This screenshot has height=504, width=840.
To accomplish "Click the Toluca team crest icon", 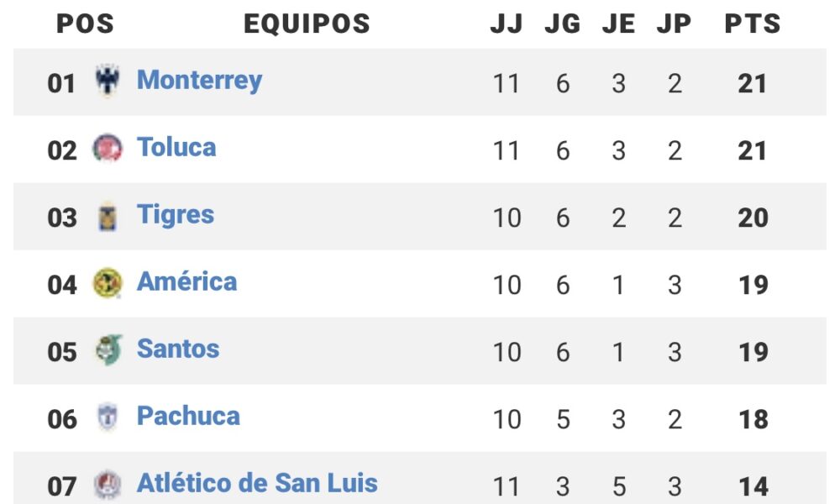I will coord(108,149).
